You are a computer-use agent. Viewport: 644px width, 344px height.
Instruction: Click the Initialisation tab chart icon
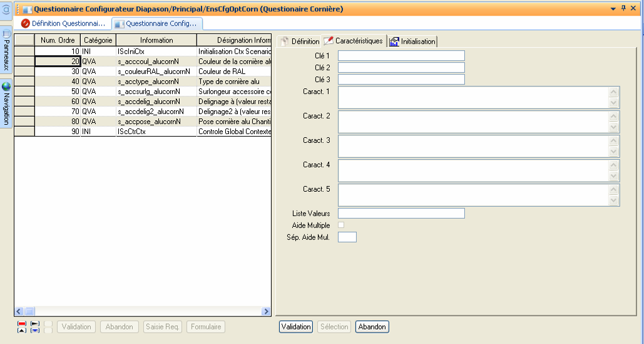[394, 41]
